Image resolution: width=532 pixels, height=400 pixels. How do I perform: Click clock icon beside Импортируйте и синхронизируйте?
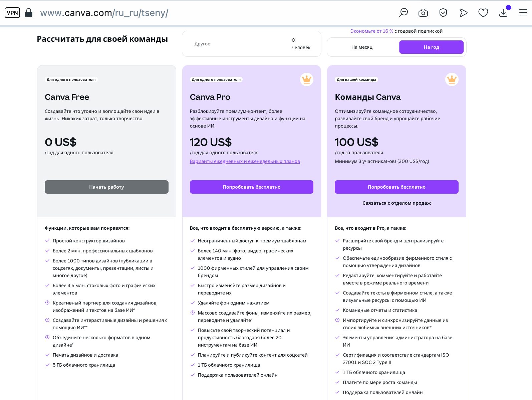click(x=337, y=320)
